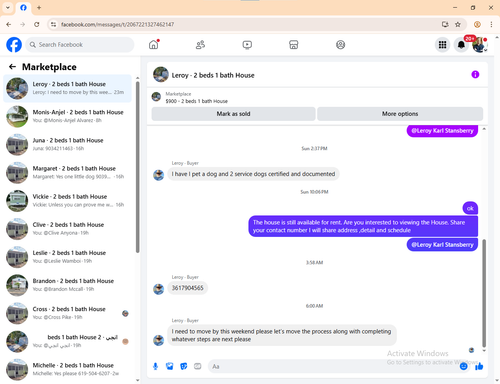Screen dimensions: 500x384
Task: Open Chrome three-dot menu
Action: coord(491,24)
